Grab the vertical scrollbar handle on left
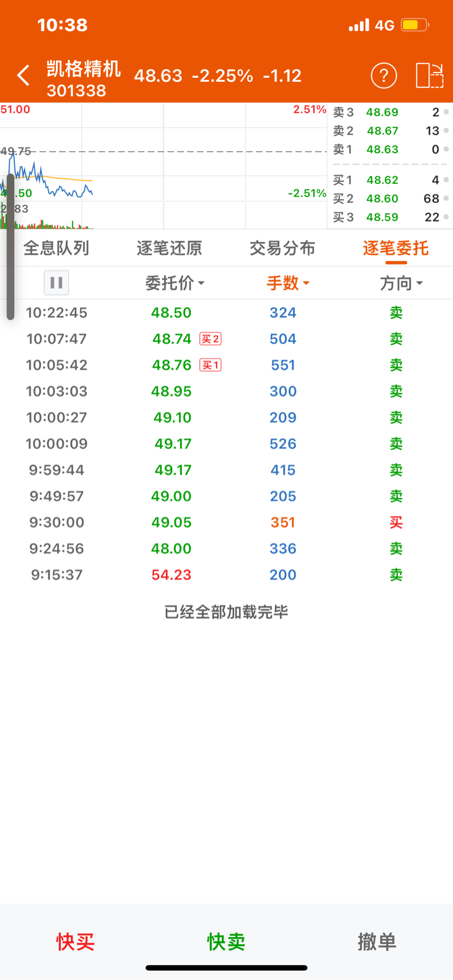The width and height of the screenshot is (453, 980). [x=10, y=246]
